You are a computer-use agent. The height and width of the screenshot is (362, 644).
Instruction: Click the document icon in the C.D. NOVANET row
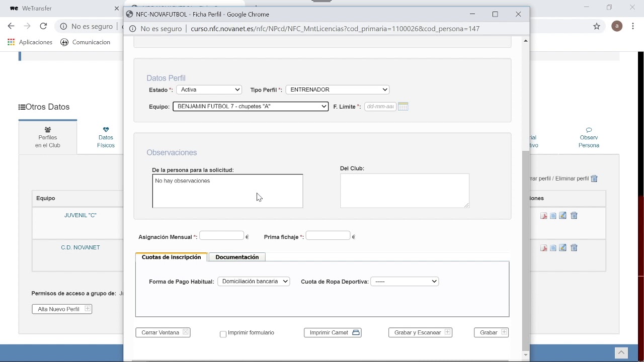[x=553, y=248]
